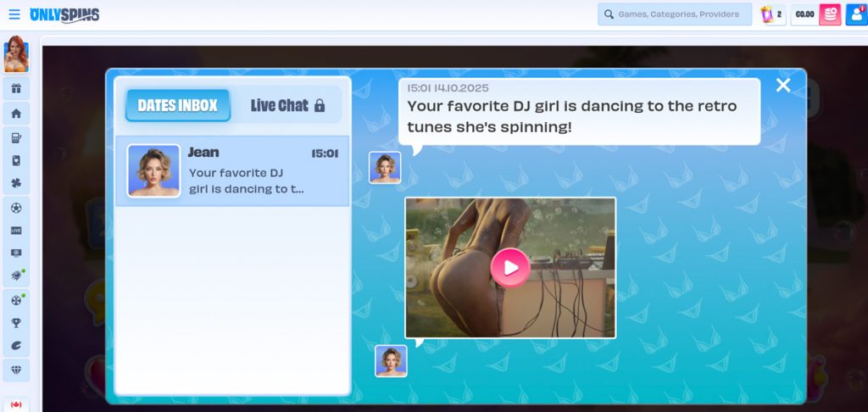Screen dimensions: 868x412
Task: Open the hamburger menu
Action: pos(14,14)
